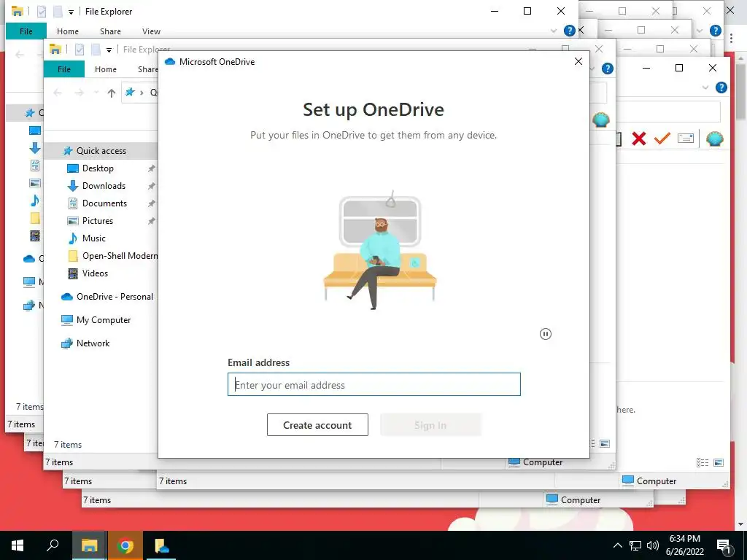This screenshot has width=747, height=560.
Task: Expand address bar chevron after the star icon
Action: click(x=142, y=93)
